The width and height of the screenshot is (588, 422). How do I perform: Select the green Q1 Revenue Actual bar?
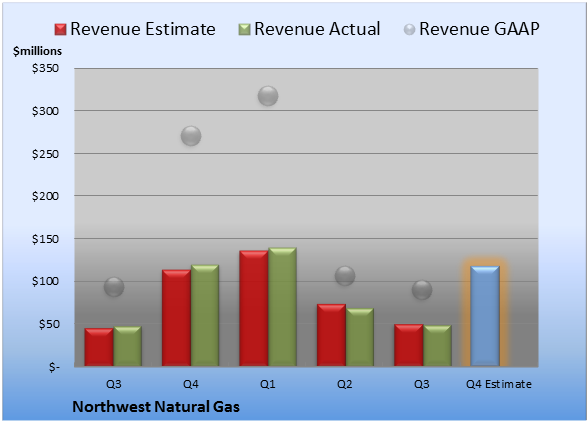(x=282, y=306)
